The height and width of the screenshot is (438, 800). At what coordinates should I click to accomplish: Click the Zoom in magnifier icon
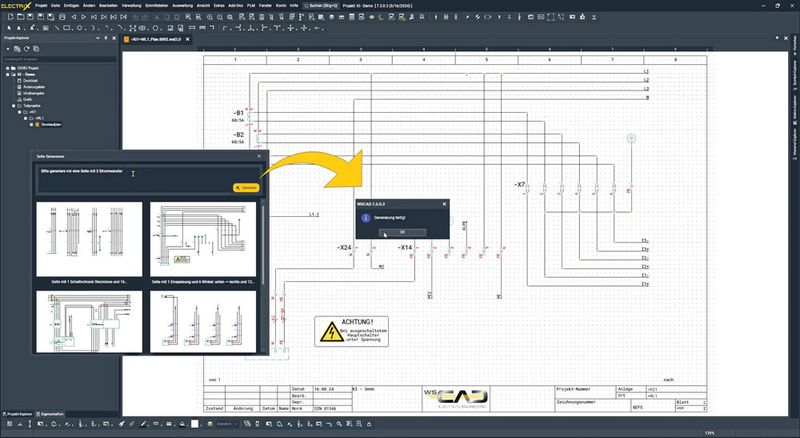coord(210,17)
